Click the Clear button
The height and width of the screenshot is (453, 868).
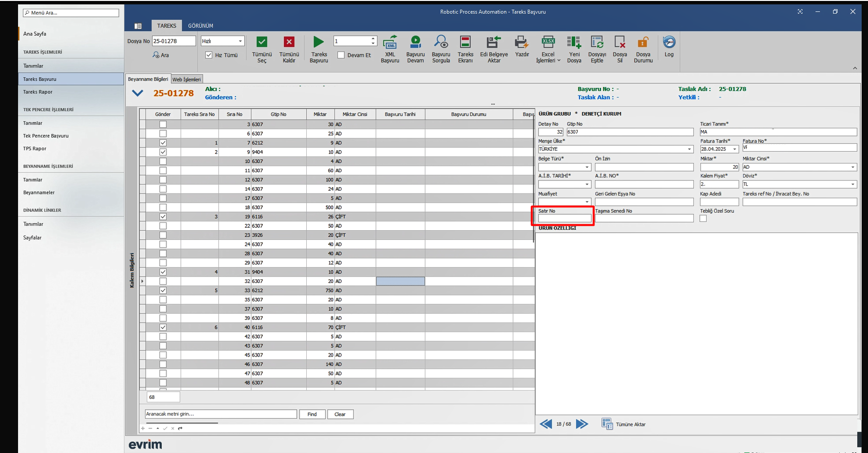coord(340,414)
